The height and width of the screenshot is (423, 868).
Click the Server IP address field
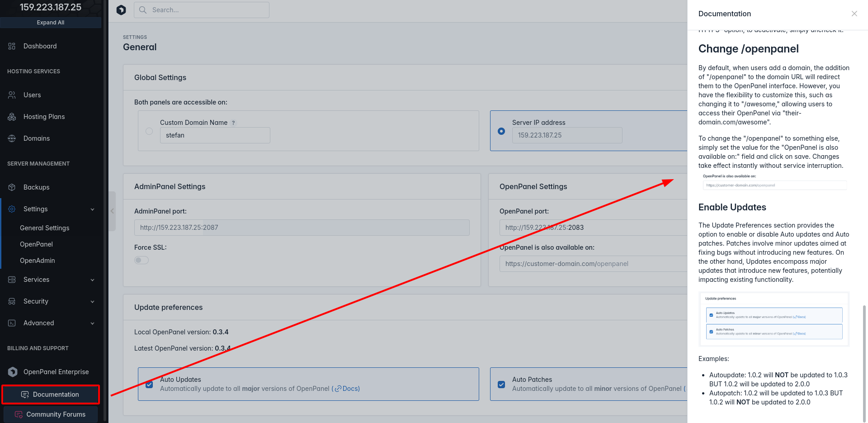tap(567, 135)
